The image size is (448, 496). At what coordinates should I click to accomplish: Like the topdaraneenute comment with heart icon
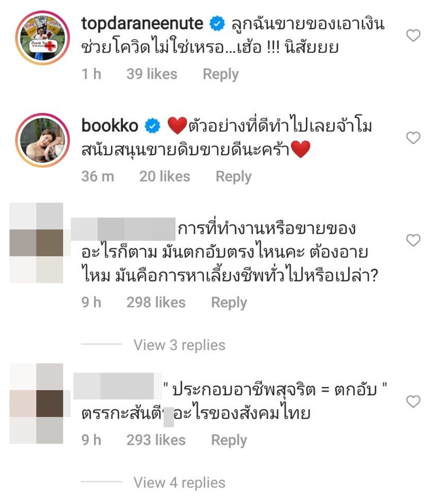(x=413, y=35)
